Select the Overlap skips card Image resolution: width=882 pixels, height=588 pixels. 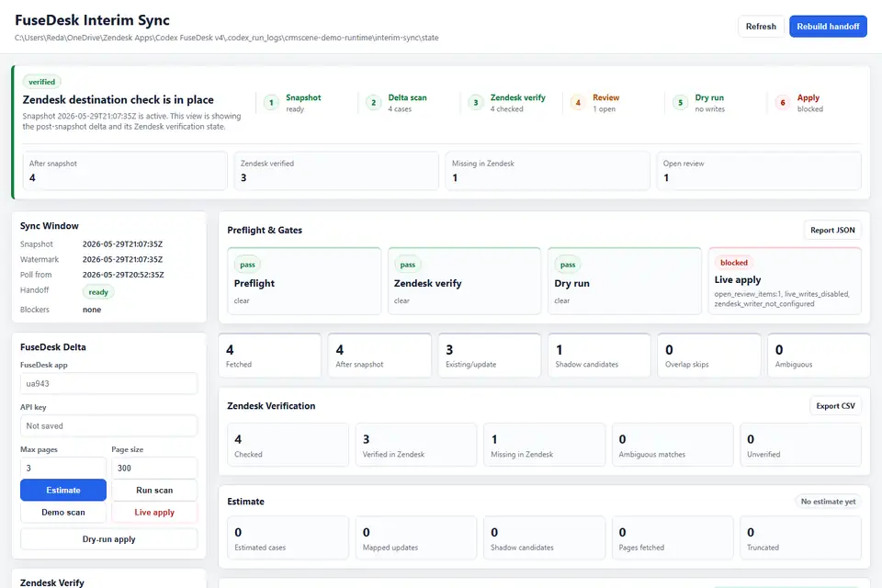click(x=708, y=356)
